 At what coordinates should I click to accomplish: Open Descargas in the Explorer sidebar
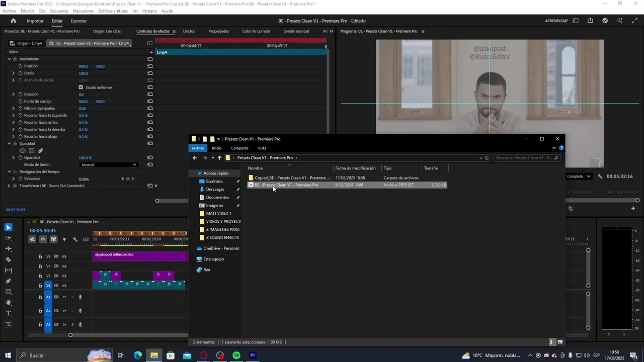click(215, 189)
